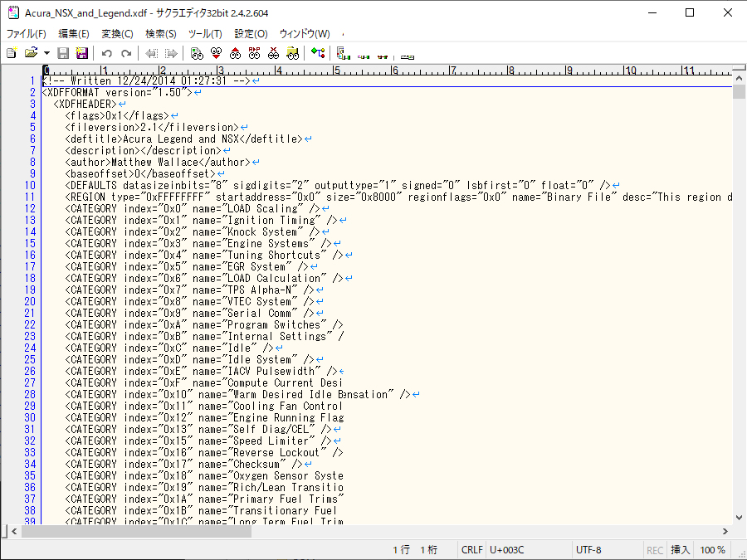Open the Replace (REP) icon
The image size is (747, 560).
coord(254,53)
